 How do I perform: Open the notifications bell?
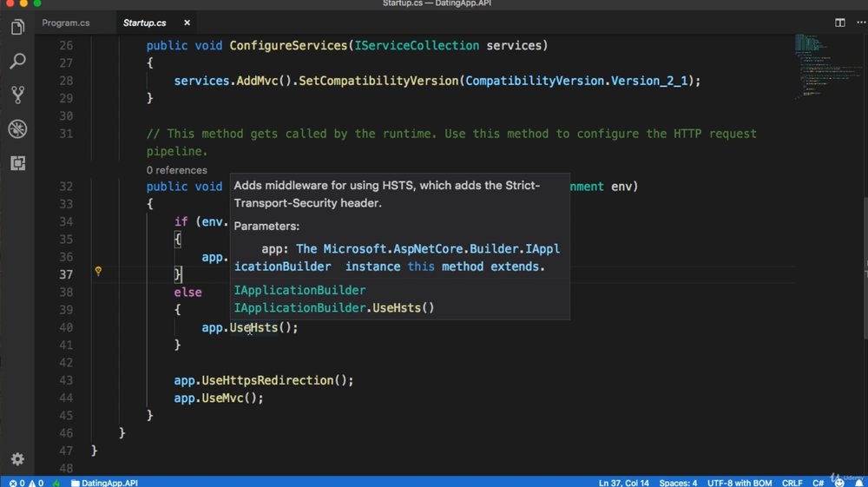[858, 483]
